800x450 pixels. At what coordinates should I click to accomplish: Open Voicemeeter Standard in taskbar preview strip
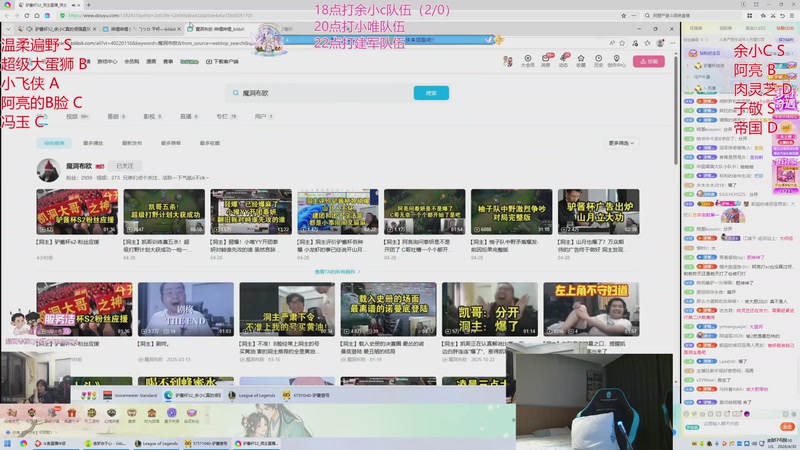click(x=130, y=395)
